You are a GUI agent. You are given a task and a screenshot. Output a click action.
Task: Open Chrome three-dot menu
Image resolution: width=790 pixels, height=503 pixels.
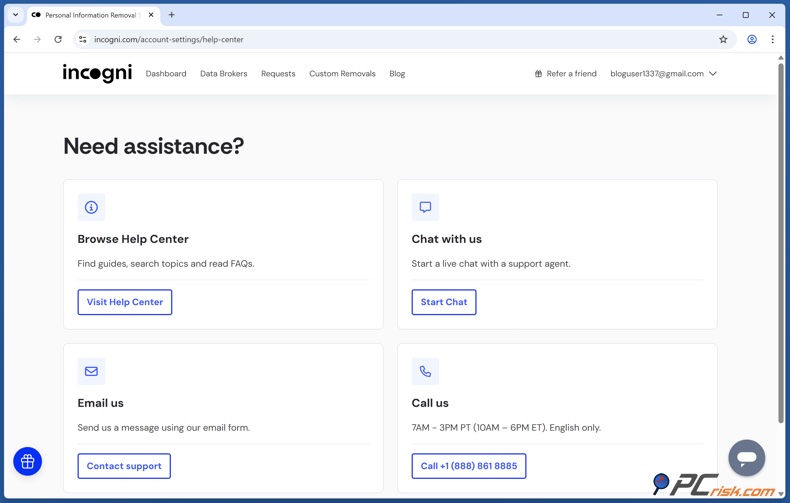tap(772, 40)
